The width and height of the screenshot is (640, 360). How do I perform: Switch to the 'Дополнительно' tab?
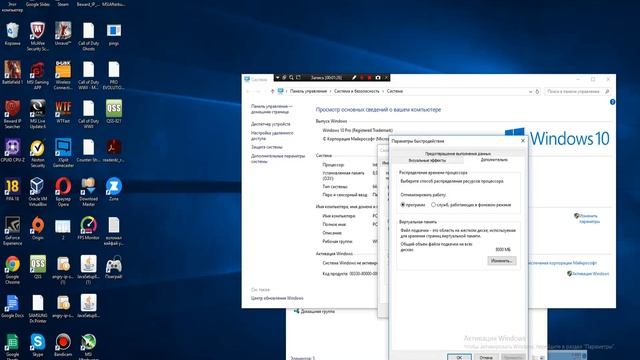pos(494,160)
